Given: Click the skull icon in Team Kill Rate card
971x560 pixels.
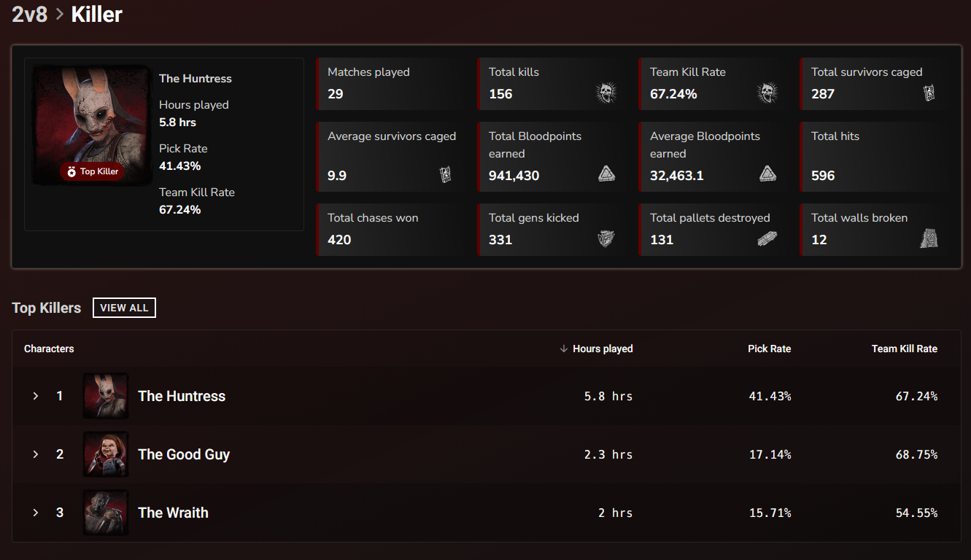Looking at the screenshot, I should click(767, 93).
